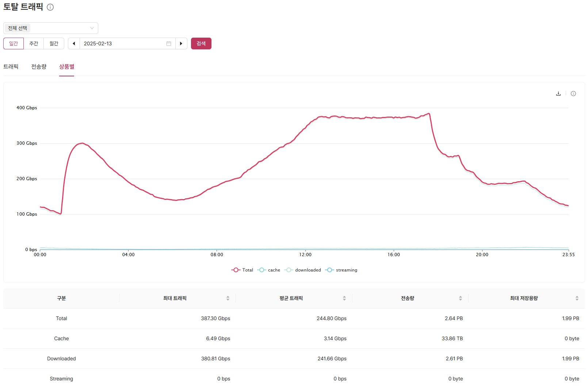588x387 pixels.
Task: Open the chart info icon at top right
Action: (x=573, y=94)
